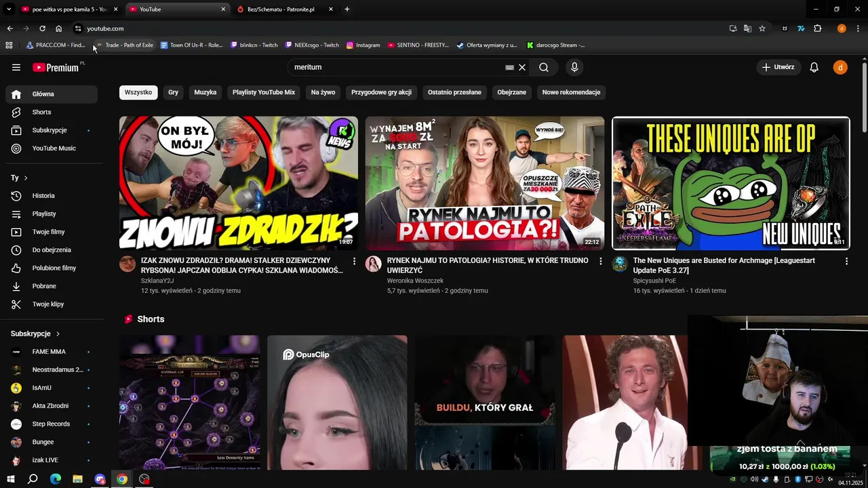Open the Spicysushi PoE channel link
The image size is (868, 488).
(654, 281)
